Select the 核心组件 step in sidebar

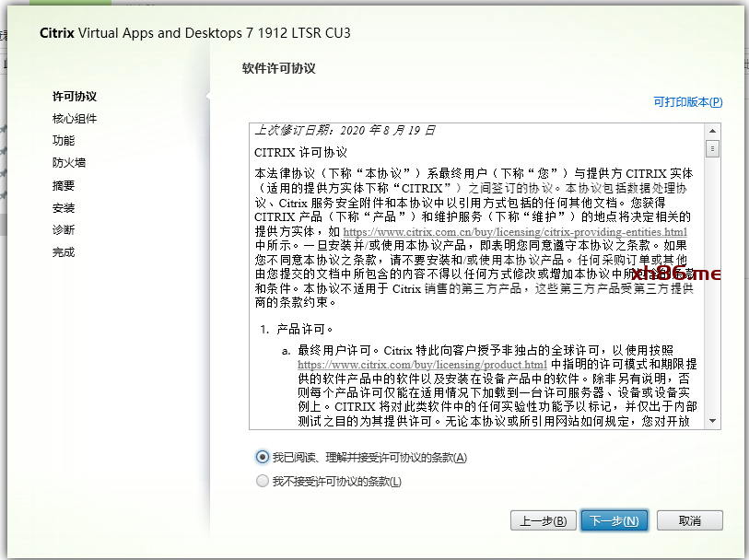pyautogui.click(x=75, y=119)
